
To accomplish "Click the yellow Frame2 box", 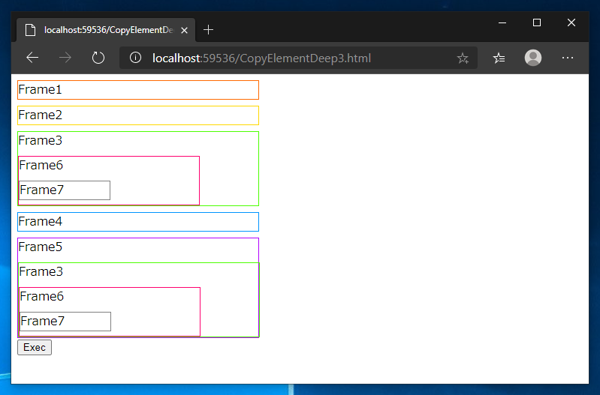I will [x=138, y=115].
